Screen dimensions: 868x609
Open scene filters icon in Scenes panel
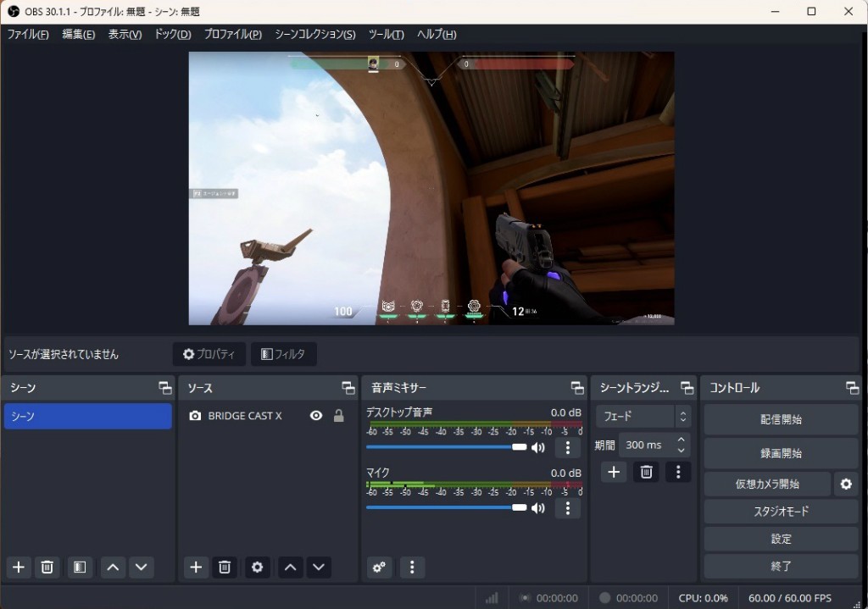click(80, 567)
